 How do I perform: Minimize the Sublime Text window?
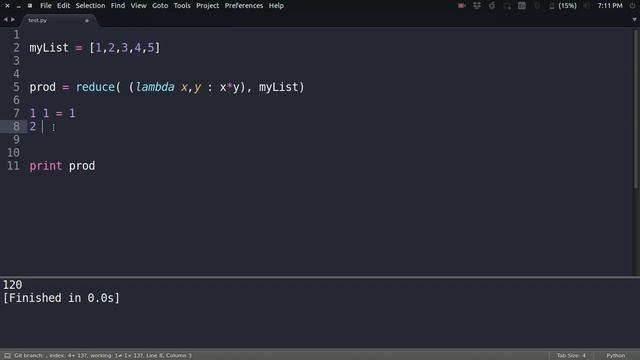[x=18, y=6]
